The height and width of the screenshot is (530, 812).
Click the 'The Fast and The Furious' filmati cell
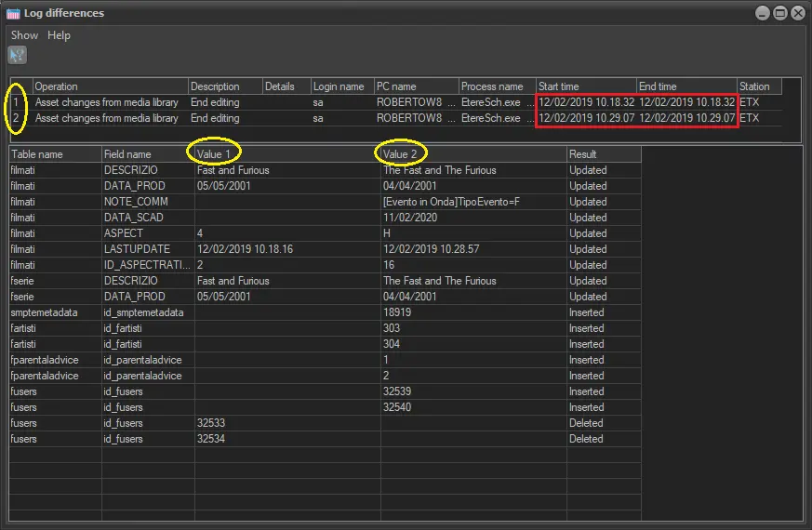(x=440, y=170)
